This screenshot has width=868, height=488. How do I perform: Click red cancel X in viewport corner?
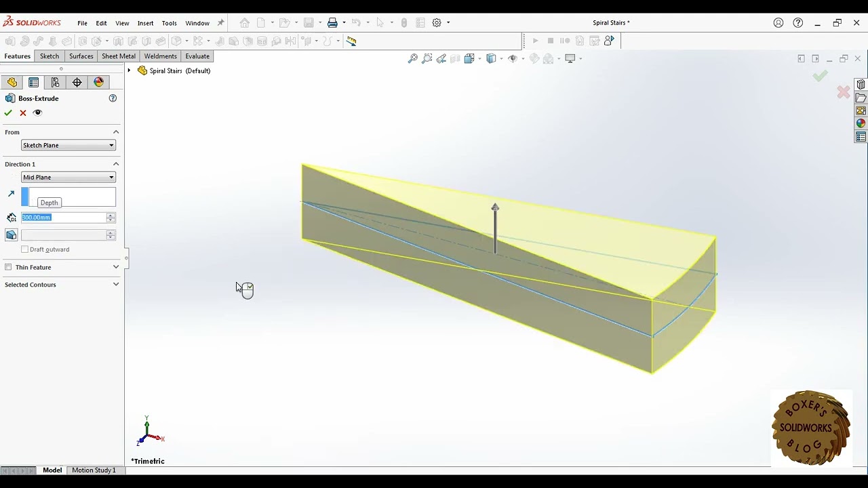click(843, 92)
